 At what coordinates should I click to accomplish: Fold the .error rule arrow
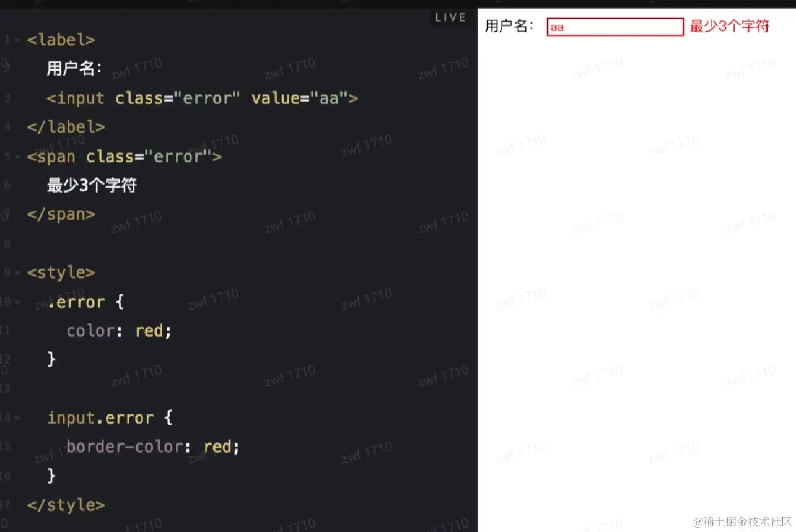coord(17,302)
